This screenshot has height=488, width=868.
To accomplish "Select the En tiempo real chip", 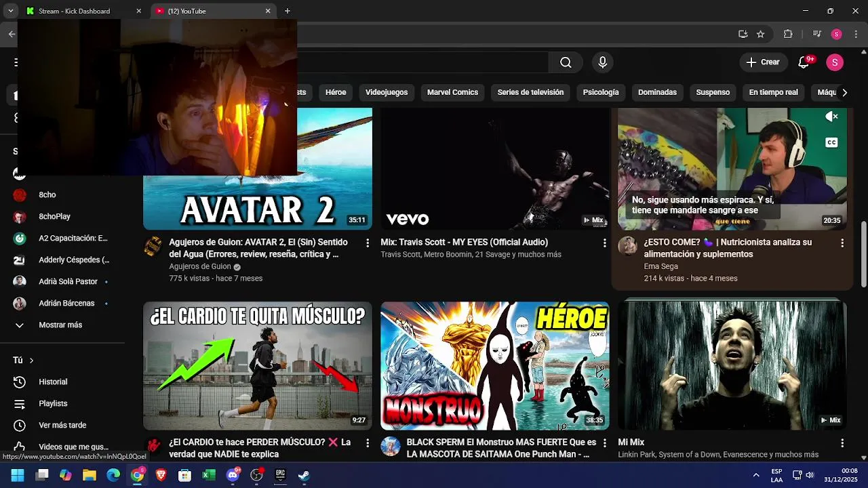I will 773,92.
